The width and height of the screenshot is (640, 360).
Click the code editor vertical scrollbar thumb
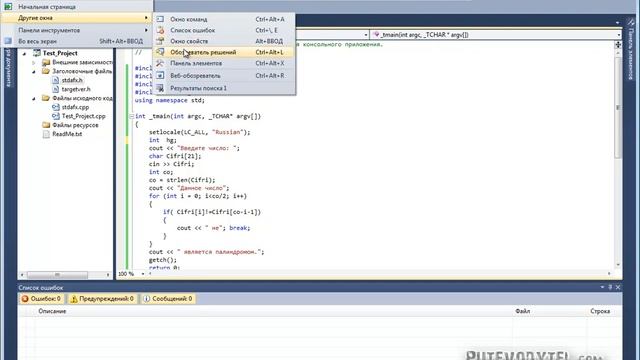coord(618,107)
